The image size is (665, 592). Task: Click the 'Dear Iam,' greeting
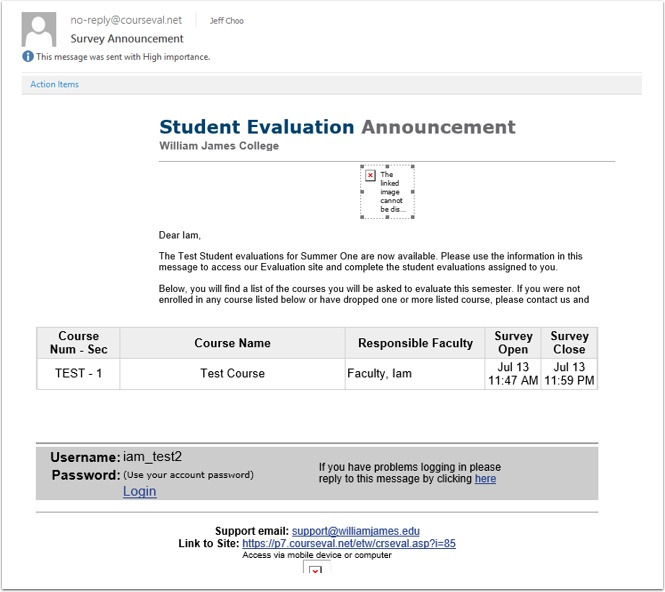[x=179, y=235]
